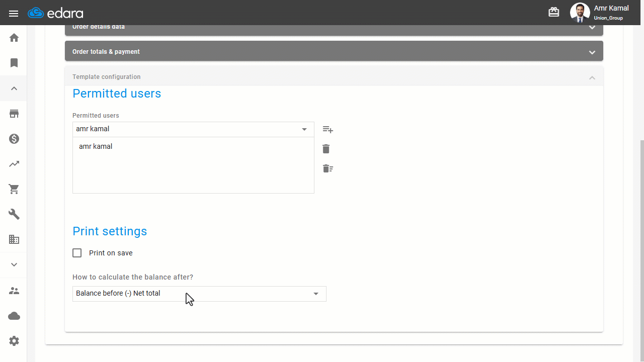The width and height of the screenshot is (644, 362).
Task: Expand the Order totals & payment panel
Action: coord(334,51)
